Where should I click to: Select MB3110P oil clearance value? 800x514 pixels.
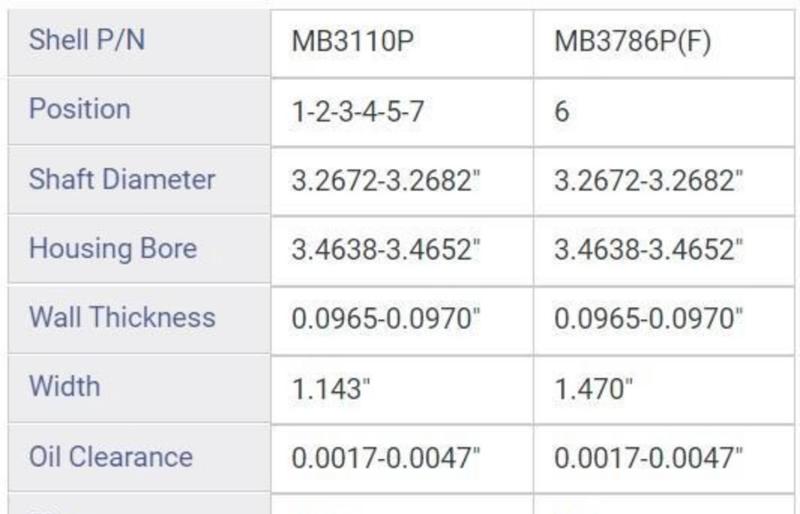pos(386,458)
